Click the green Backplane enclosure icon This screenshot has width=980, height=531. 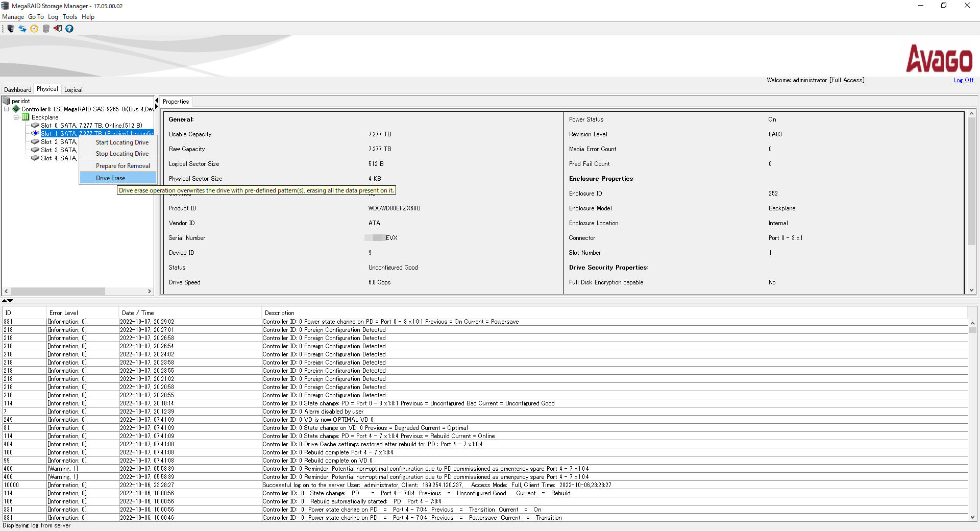(26, 117)
